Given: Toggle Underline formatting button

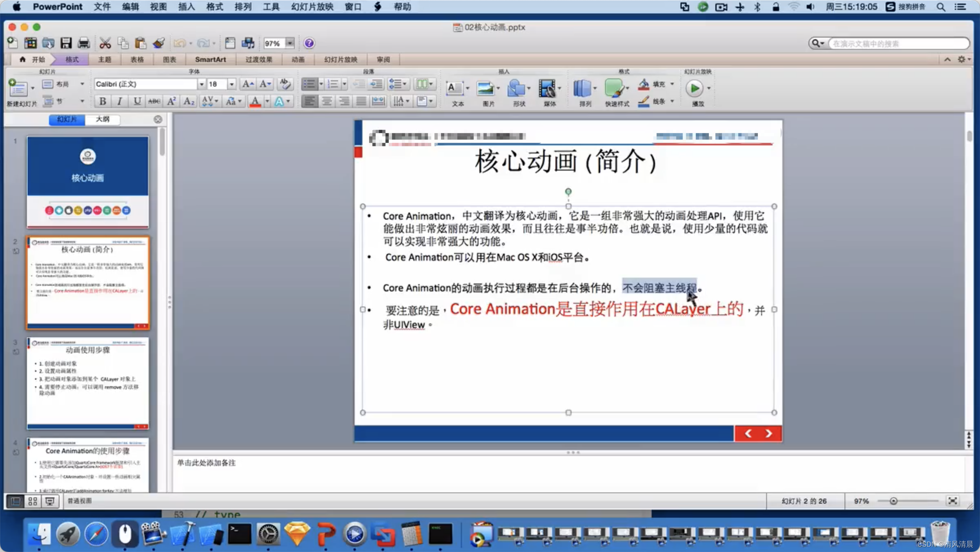Looking at the screenshot, I should [137, 101].
